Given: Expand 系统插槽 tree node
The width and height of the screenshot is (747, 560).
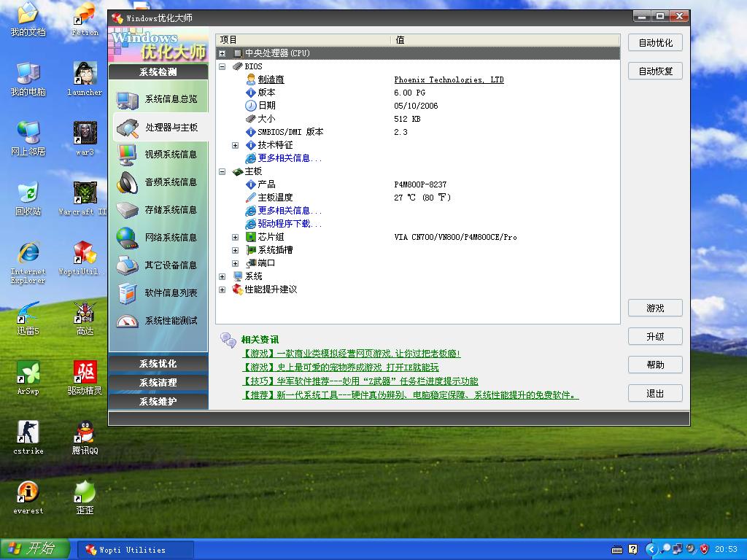Looking at the screenshot, I should [x=236, y=250].
